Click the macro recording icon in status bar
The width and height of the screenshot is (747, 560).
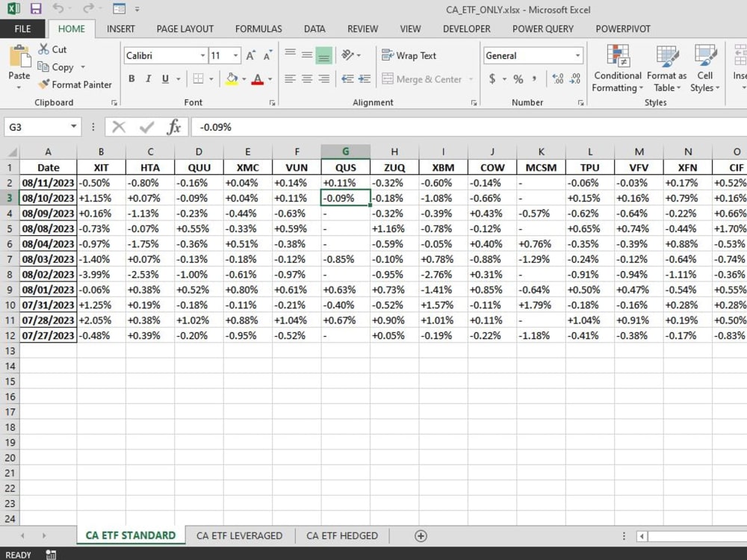click(x=51, y=554)
